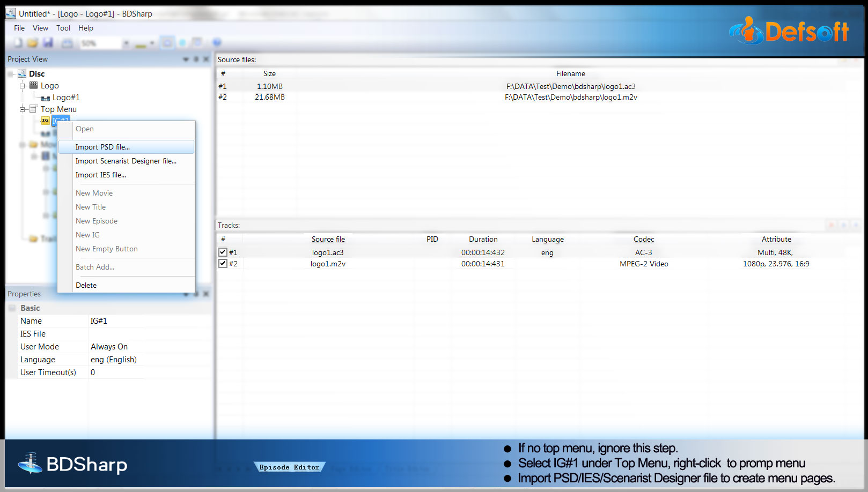Click track source logo1.ac3 cell
This screenshot has height=492, width=868.
pos(328,252)
